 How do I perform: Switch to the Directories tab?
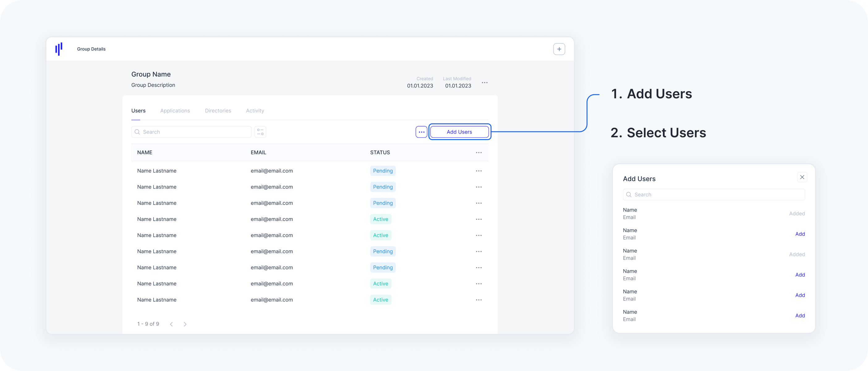[x=218, y=111]
